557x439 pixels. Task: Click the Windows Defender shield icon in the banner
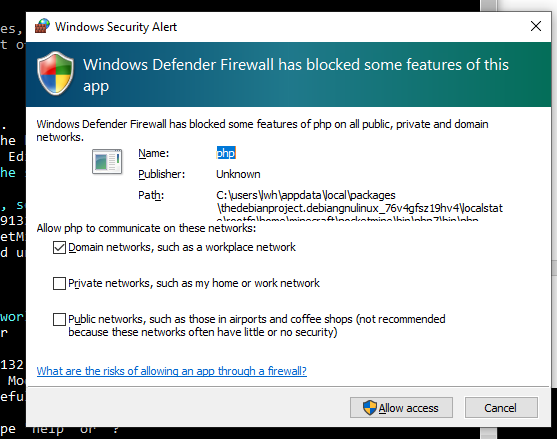tap(55, 73)
